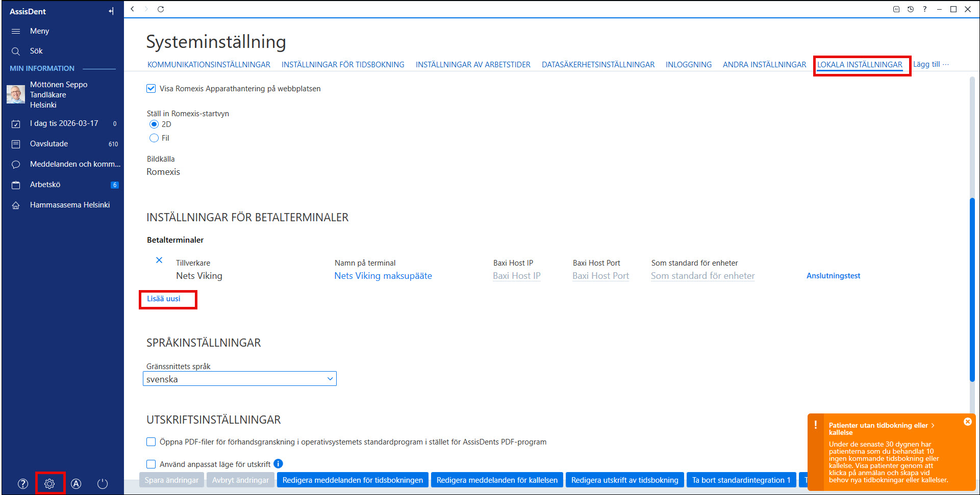The width and height of the screenshot is (980, 495).
Task: Collapse the AssisDent sidebar pin icon
Action: (111, 11)
